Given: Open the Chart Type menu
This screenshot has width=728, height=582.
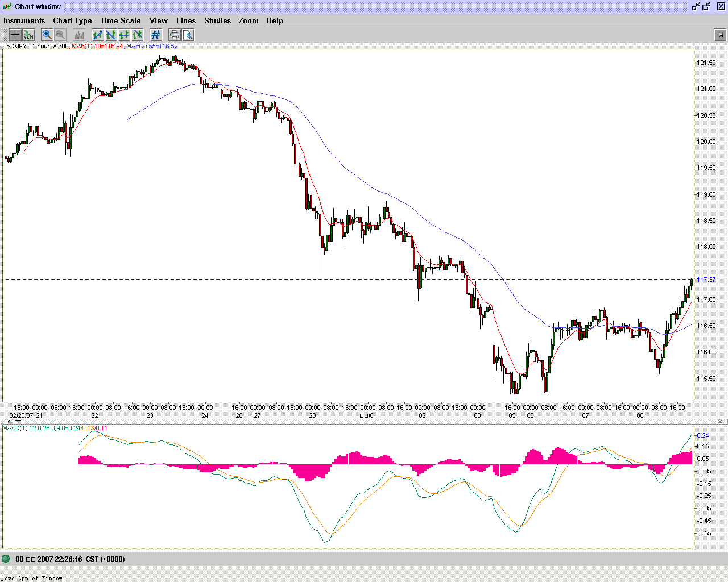Looking at the screenshot, I should (x=72, y=20).
